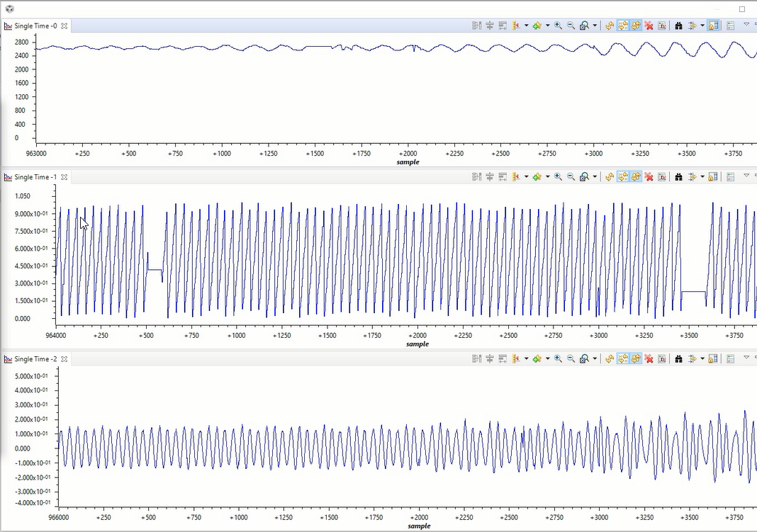Zoom out on the Single Time -0 graph

571,26
